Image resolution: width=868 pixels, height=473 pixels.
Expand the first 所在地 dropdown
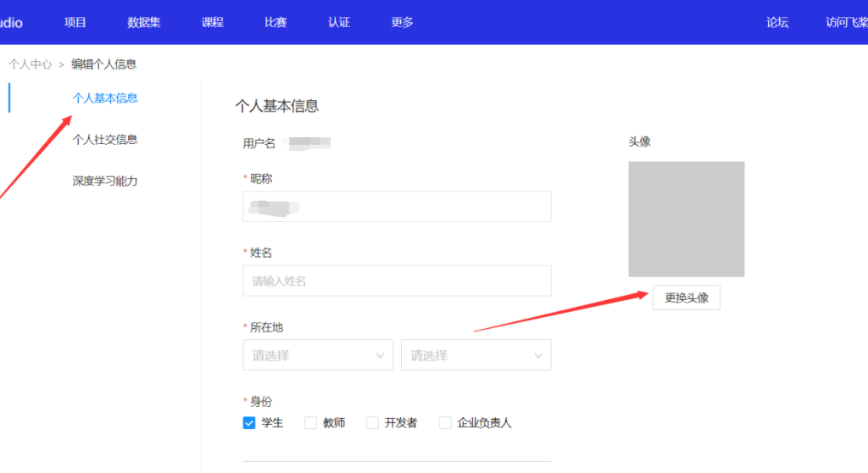point(318,355)
